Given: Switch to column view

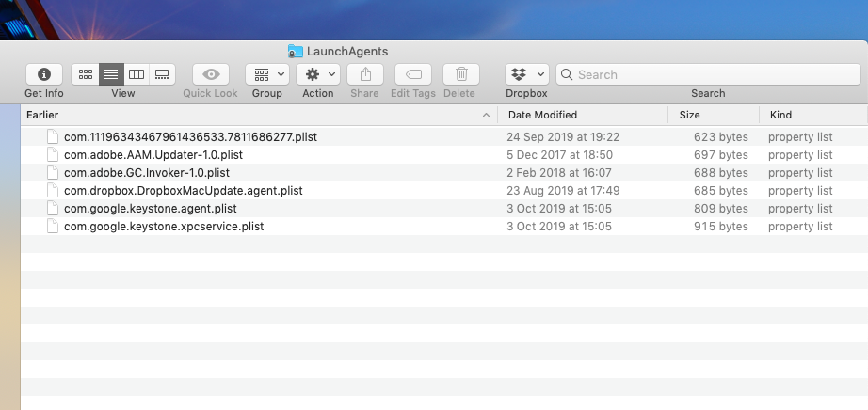Looking at the screenshot, I should (137, 74).
